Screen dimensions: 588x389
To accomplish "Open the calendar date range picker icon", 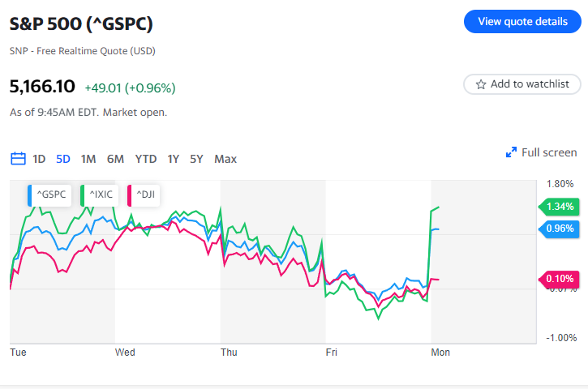I will [x=18, y=159].
